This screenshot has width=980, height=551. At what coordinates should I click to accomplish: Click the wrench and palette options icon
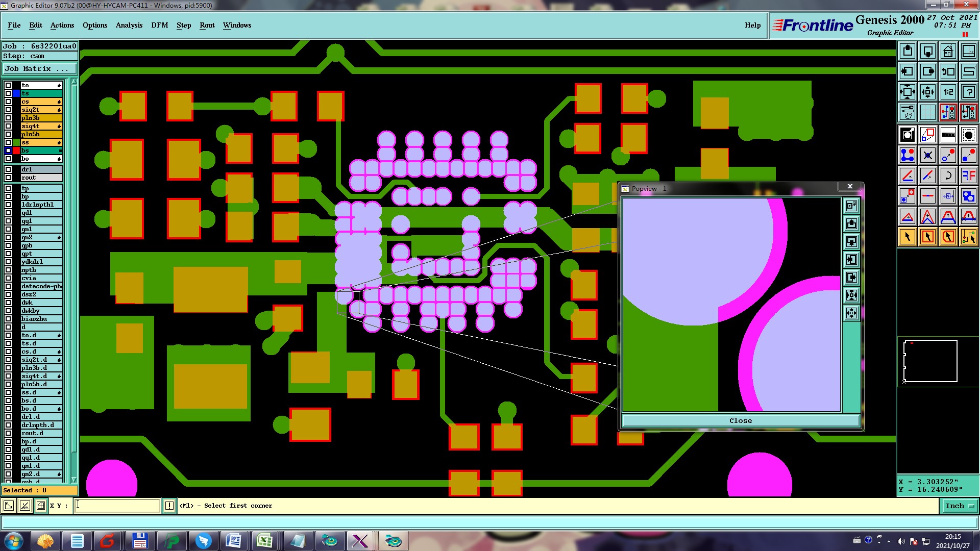point(908,112)
